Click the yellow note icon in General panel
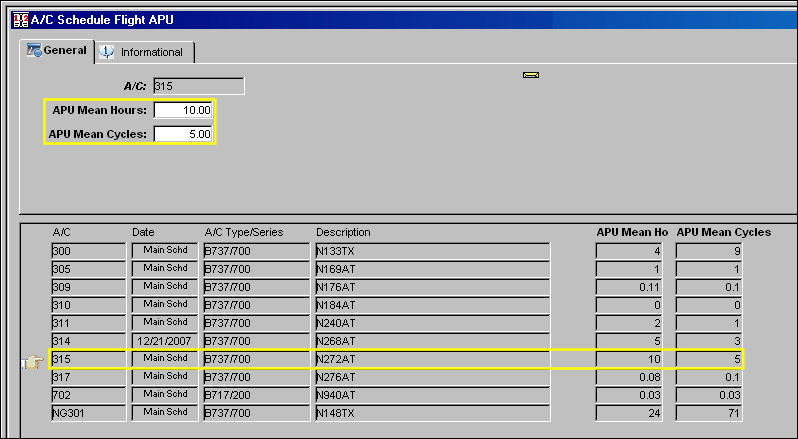The image size is (798, 439). click(x=531, y=75)
